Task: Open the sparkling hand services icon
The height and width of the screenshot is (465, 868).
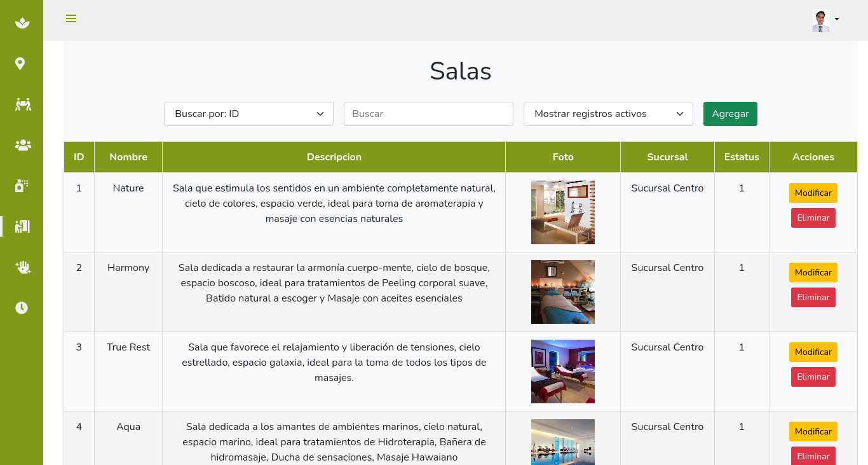Action: click(x=23, y=267)
